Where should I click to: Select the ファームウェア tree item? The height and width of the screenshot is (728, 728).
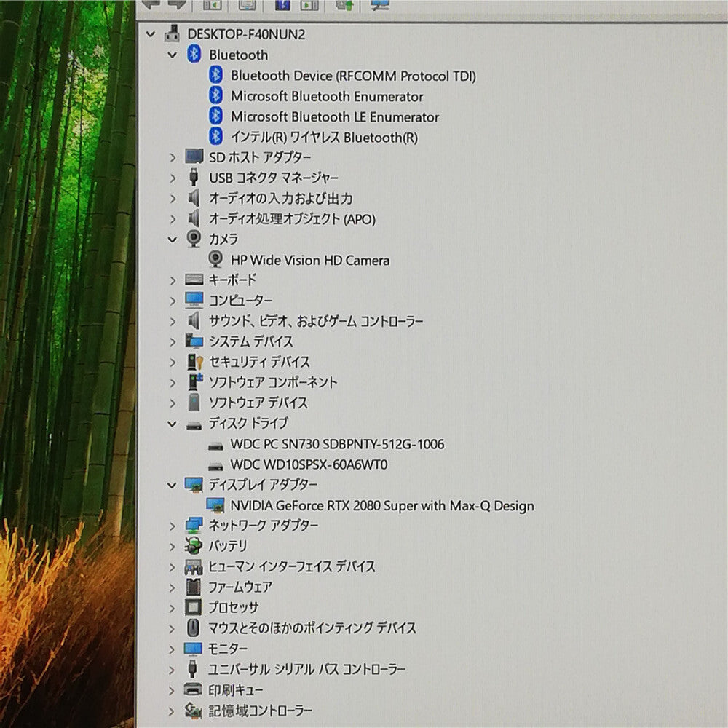(x=240, y=587)
